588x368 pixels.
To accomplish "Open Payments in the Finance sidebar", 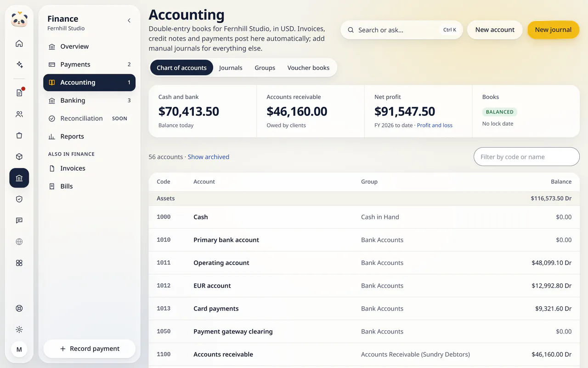I will click(x=89, y=64).
